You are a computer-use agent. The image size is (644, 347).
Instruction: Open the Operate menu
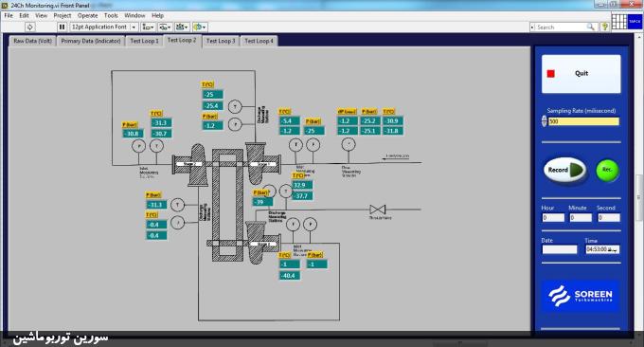pyautogui.click(x=87, y=15)
